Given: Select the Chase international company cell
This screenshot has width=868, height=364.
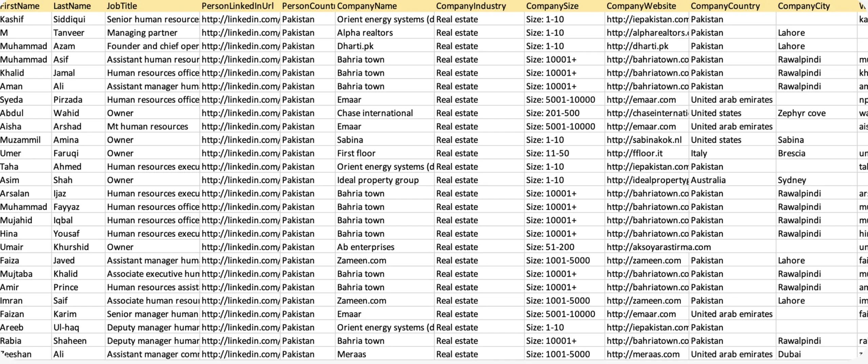Looking at the screenshot, I should (x=384, y=113).
